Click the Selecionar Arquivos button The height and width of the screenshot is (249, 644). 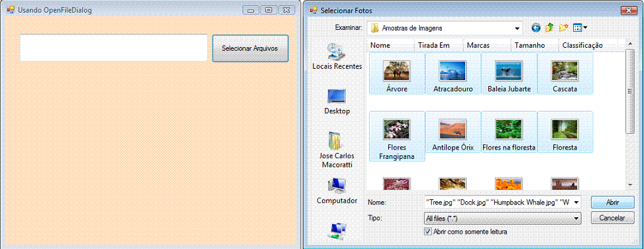[x=250, y=48]
